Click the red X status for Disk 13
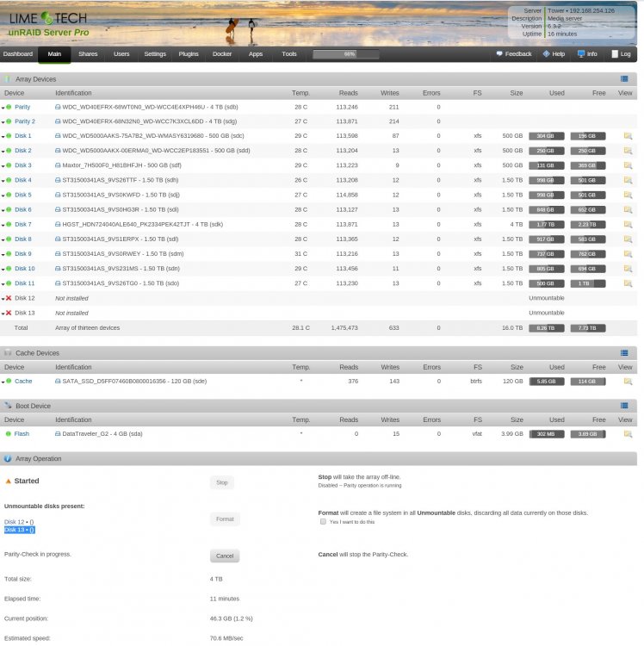644x646 pixels. click(9, 313)
